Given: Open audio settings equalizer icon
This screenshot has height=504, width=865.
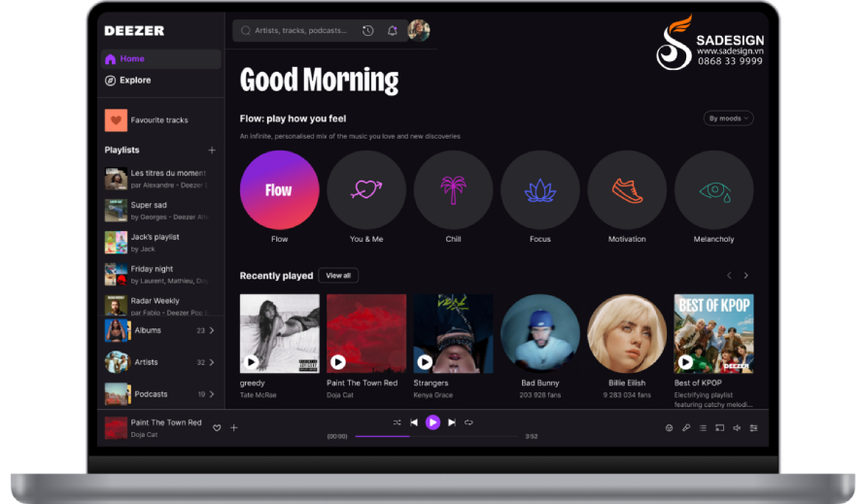Looking at the screenshot, I should click(753, 428).
